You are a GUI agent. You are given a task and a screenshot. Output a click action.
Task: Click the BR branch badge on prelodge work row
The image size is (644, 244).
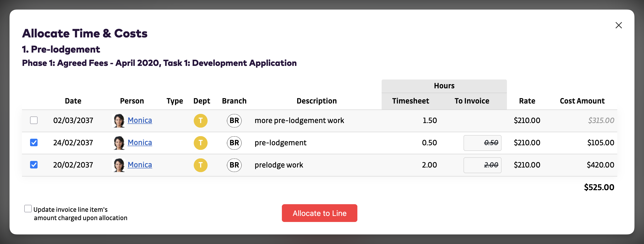pyautogui.click(x=234, y=165)
